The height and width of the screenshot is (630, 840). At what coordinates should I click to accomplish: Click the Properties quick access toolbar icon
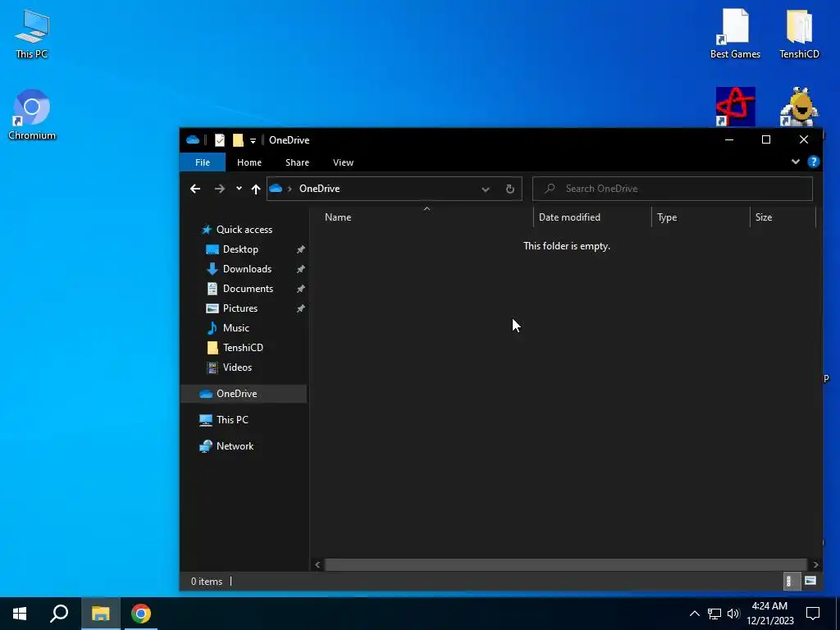[x=220, y=140]
